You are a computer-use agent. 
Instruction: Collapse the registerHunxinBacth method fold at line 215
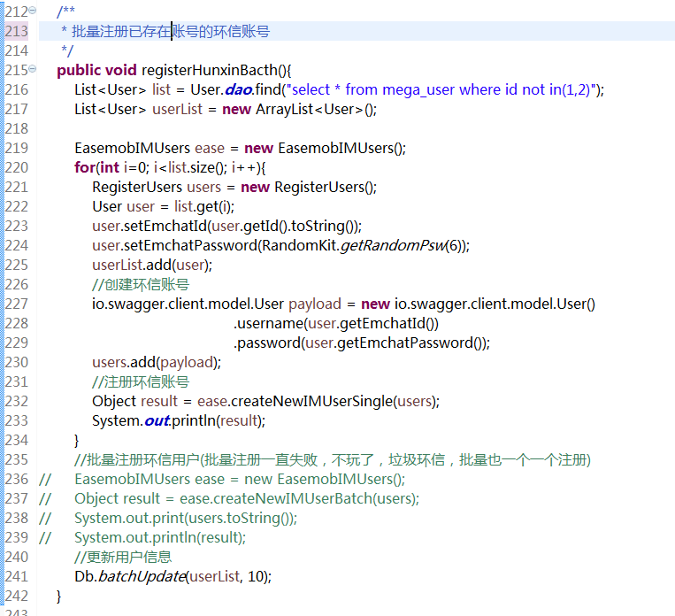click(32, 68)
